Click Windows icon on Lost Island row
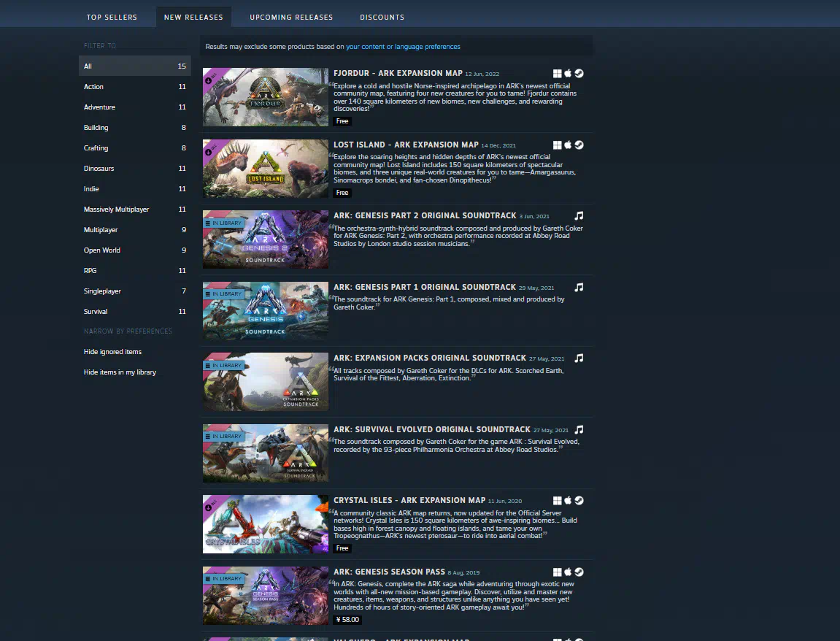This screenshot has width=840, height=641. tap(557, 145)
